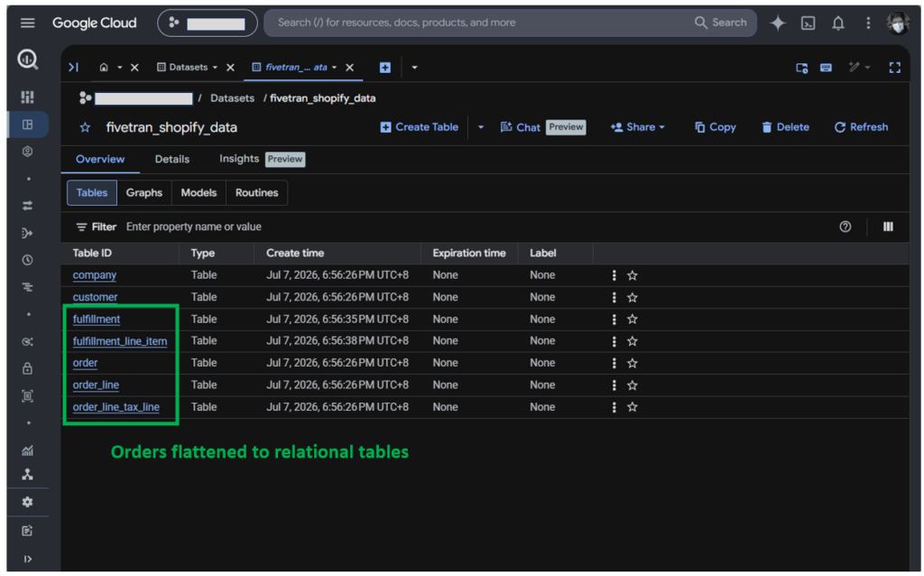
Task: Open tab list overflow dropdown
Action: [x=414, y=67]
